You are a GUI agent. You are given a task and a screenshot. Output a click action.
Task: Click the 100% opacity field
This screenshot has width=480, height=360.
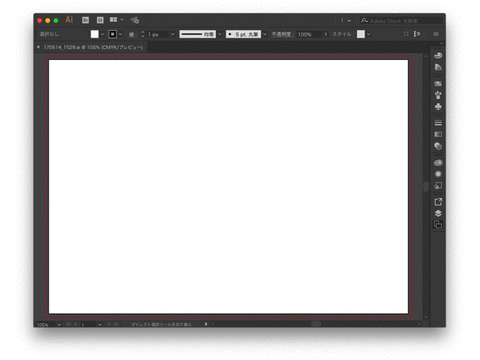click(x=308, y=34)
